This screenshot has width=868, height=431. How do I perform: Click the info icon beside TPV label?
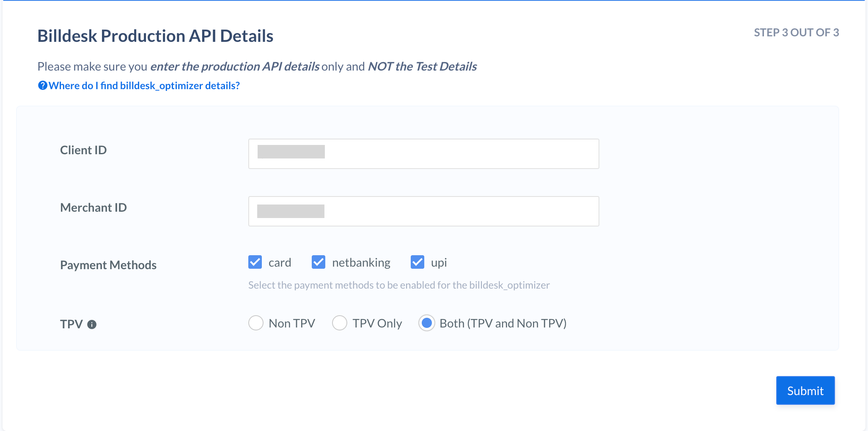coord(93,325)
